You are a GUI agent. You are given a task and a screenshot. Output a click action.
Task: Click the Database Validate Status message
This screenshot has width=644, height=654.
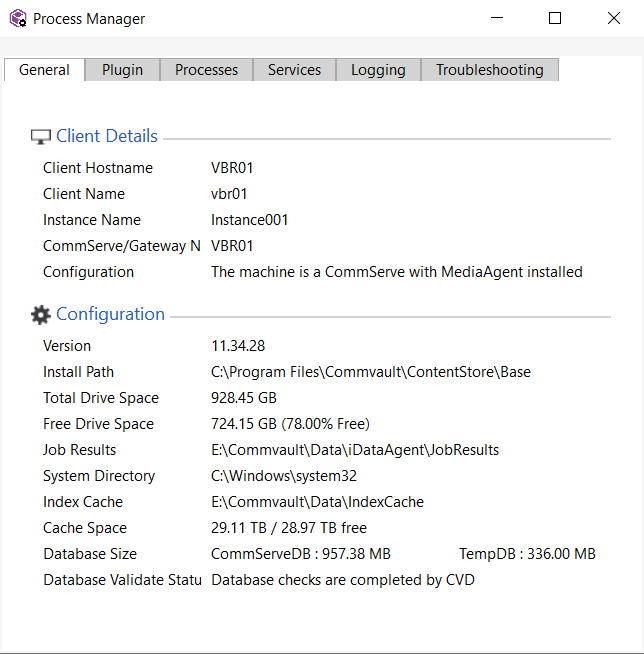pyautogui.click(x=342, y=580)
